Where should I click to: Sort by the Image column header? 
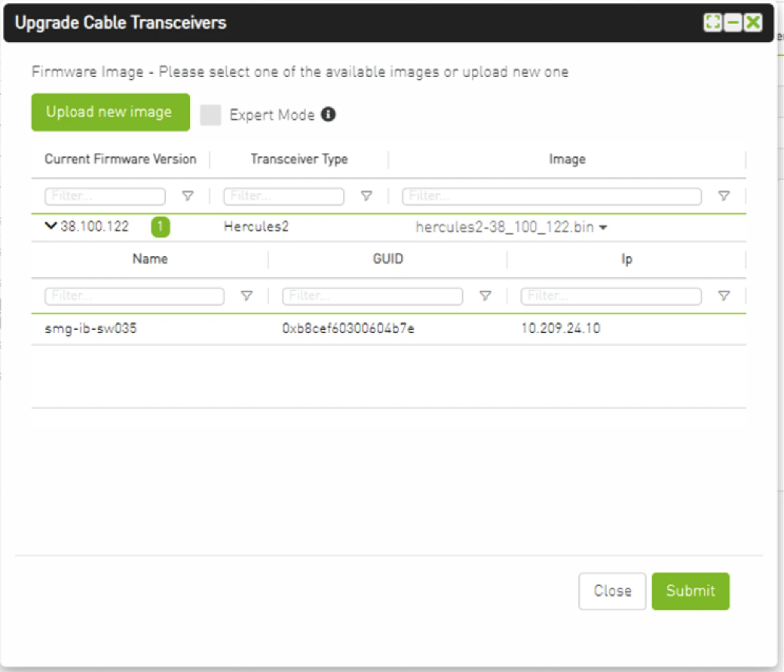[567, 159]
